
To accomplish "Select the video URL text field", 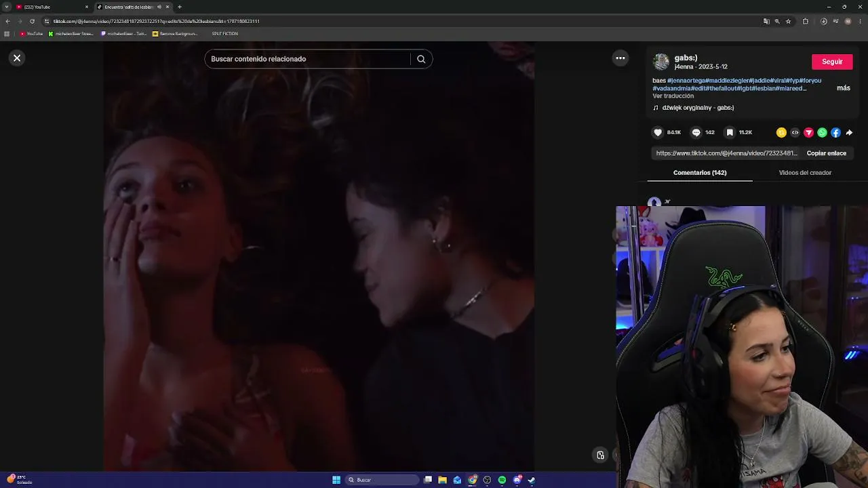I will point(726,153).
